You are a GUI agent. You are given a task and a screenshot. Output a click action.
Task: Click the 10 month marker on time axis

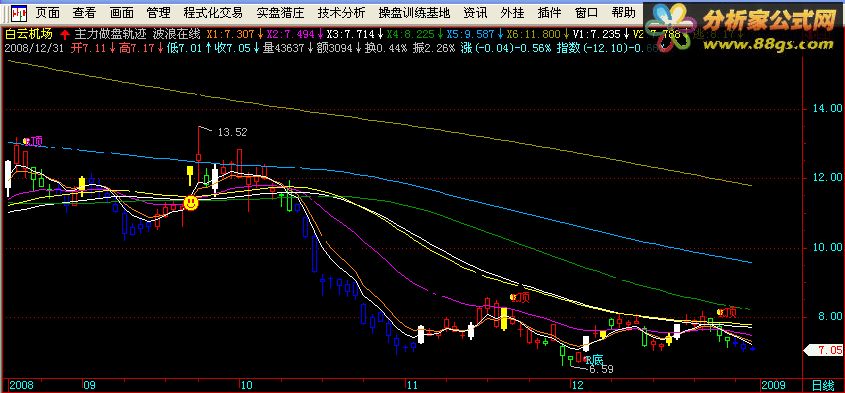(x=246, y=386)
